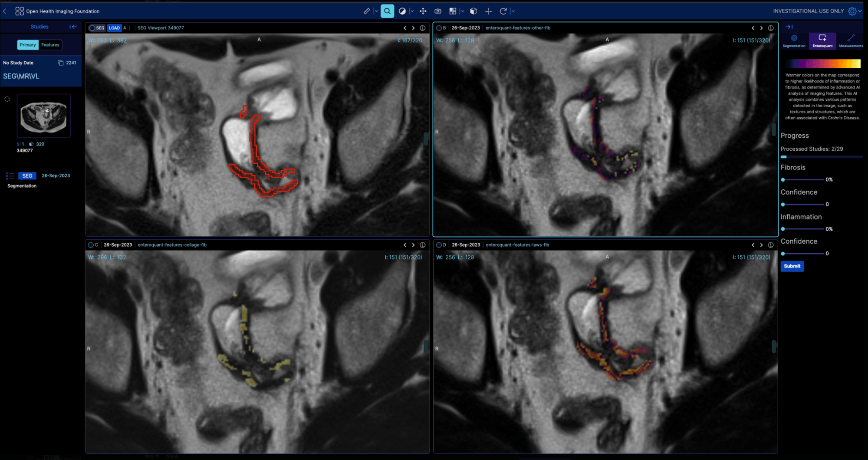Select the Length measurement ruler tool
Image resolution: width=868 pixels, height=460 pixels.
click(367, 11)
